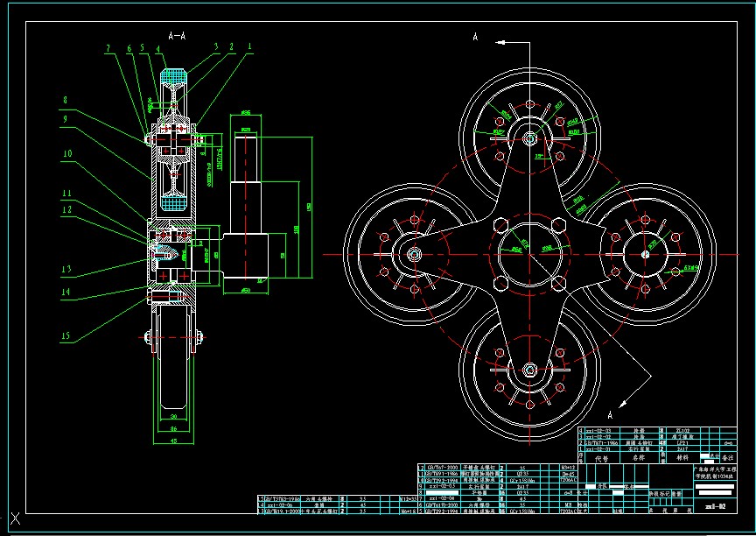This screenshot has height=536, width=756.
Task: Pick part callout number 12
Action: point(65,210)
